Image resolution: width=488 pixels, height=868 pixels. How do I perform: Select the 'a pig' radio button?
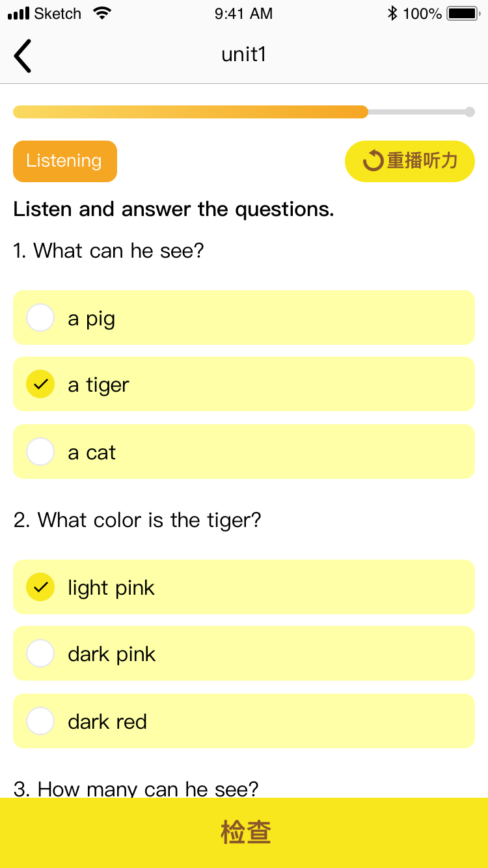point(40,318)
